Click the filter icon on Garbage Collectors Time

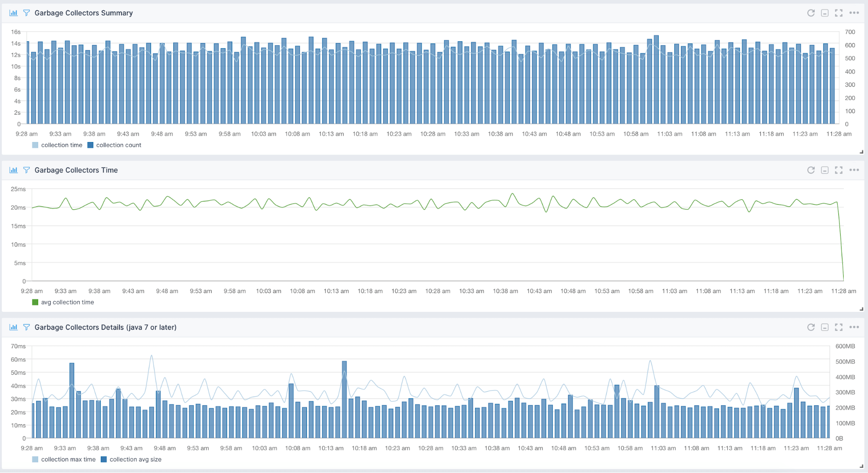(27, 170)
